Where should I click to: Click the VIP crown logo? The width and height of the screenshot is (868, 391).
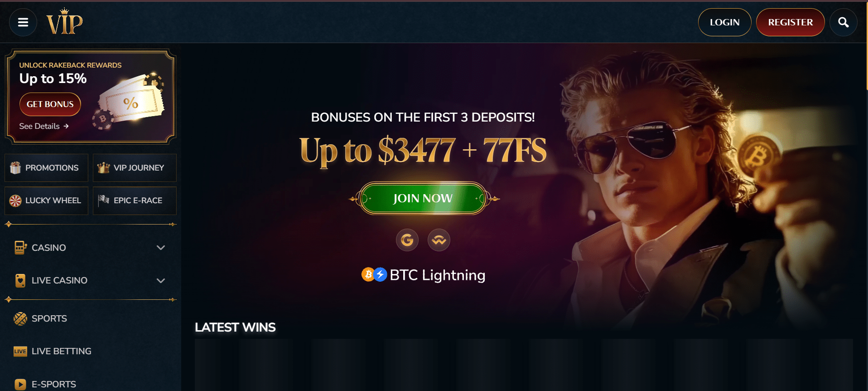click(x=64, y=21)
